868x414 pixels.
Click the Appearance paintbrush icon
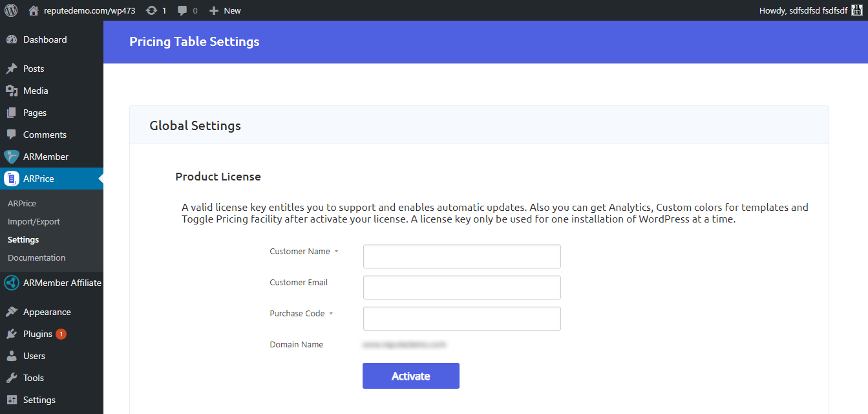pyautogui.click(x=12, y=312)
